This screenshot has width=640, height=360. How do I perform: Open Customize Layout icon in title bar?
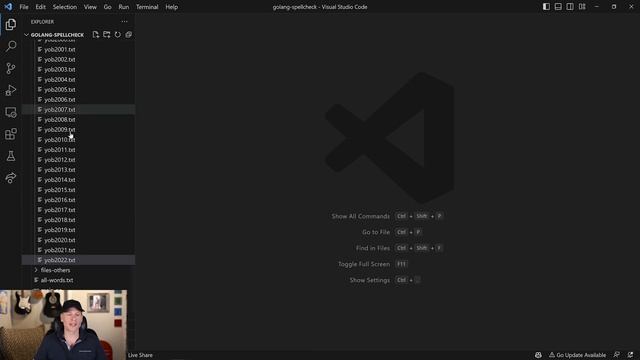click(582, 7)
